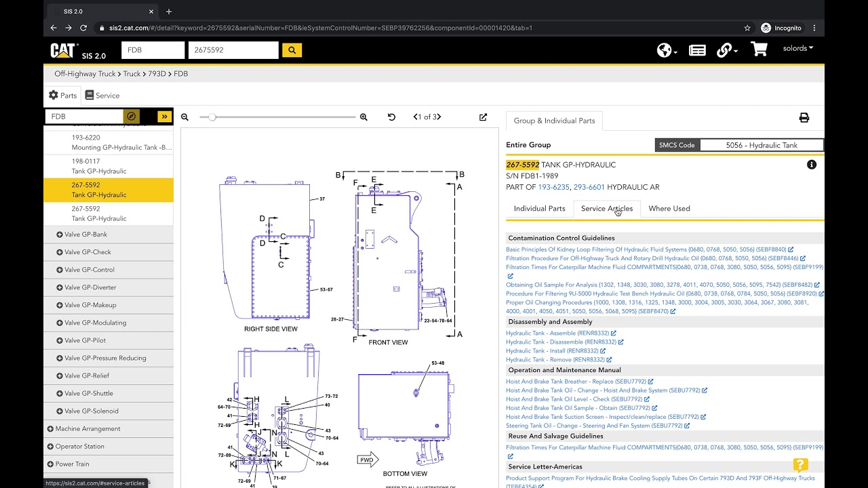Expand Valve GP-Diverter group
The image size is (868, 488).
(x=60, y=287)
